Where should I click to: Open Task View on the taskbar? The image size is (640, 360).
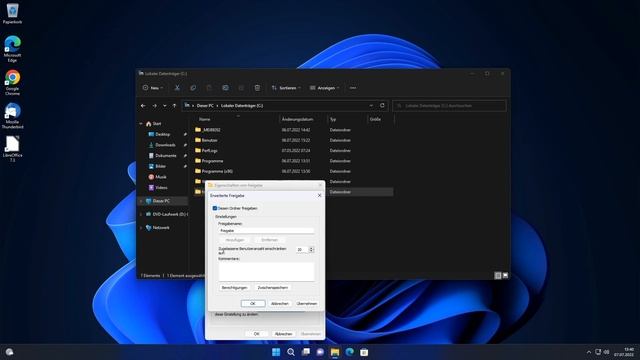(305, 352)
